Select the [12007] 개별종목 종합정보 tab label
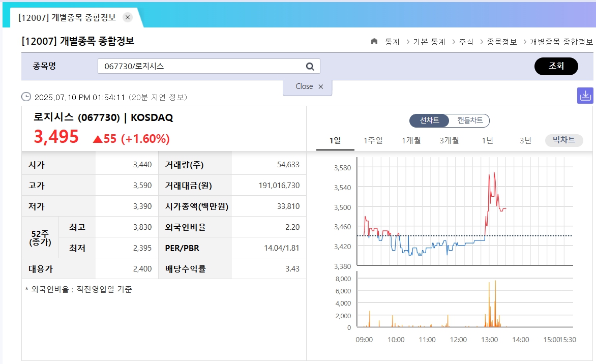Image resolution: width=596 pixels, height=364 pixels. (67, 17)
